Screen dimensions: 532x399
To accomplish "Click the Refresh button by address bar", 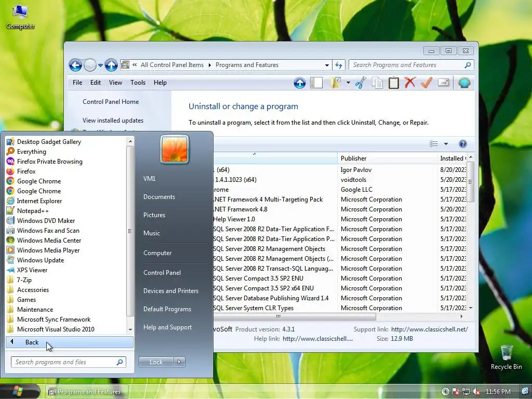I will point(339,65).
